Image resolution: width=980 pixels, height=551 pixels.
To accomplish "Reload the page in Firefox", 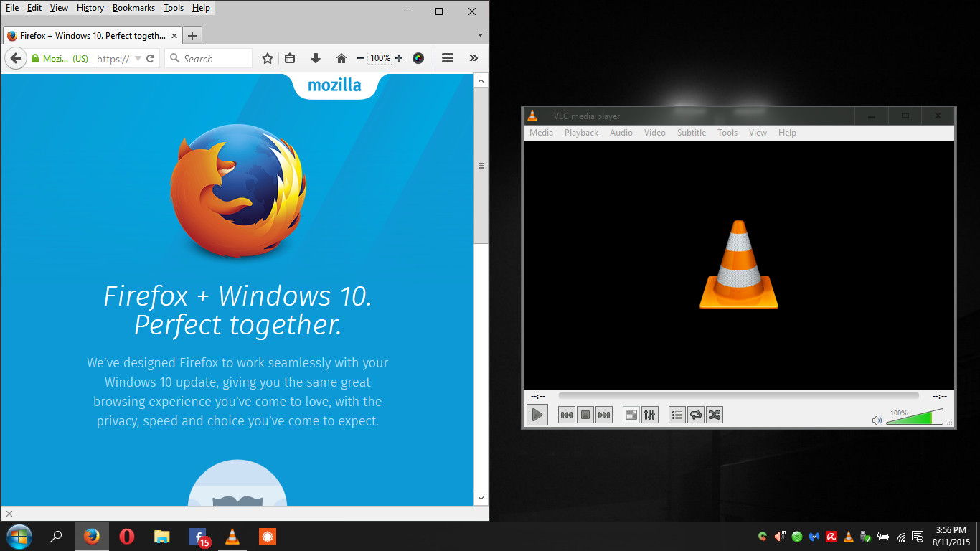I will (x=150, y=59).
